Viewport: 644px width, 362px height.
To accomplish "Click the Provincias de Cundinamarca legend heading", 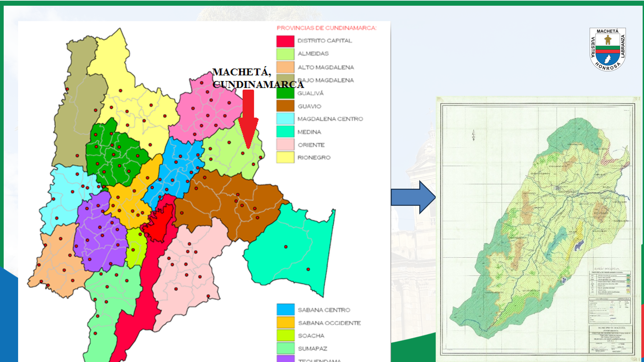I will click(x=326, y=28).
